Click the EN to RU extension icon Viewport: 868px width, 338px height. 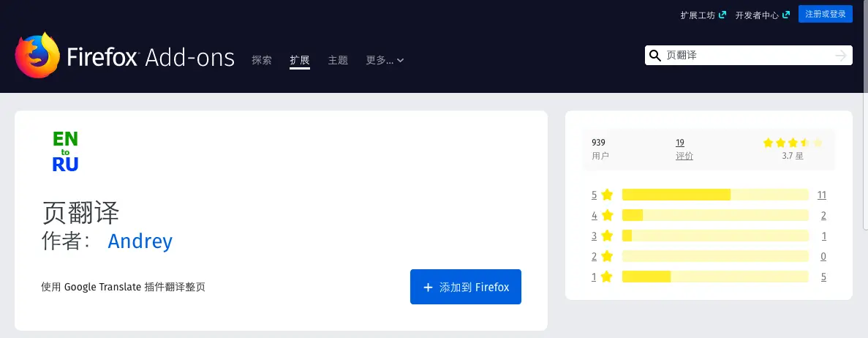click(x=65, y=151)
